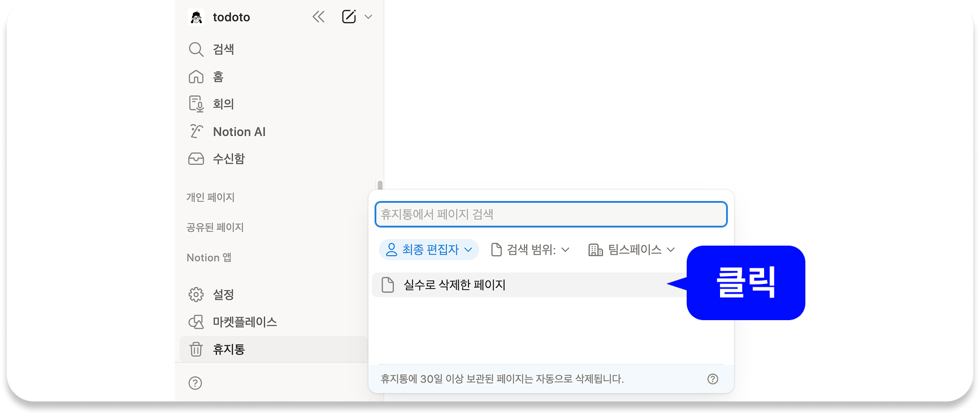Open the 팀스페이스 filter dropdown
Screen dimensions: 980x415
(632, 250)
